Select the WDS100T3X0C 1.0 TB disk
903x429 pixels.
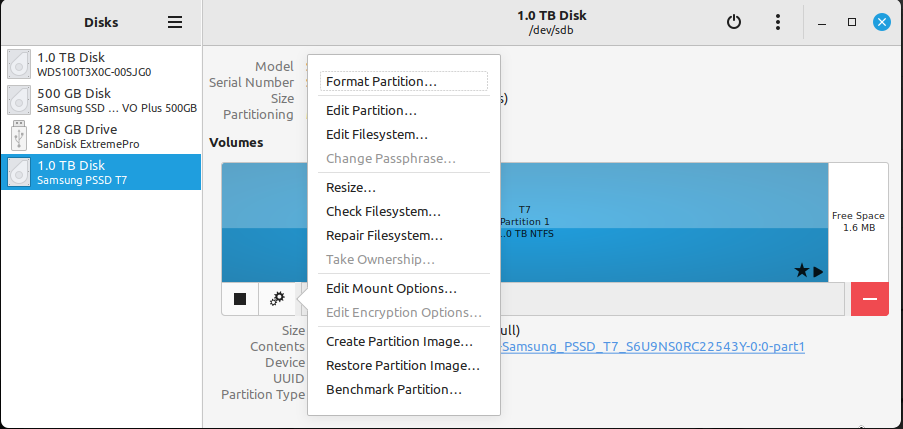[101, 64]
